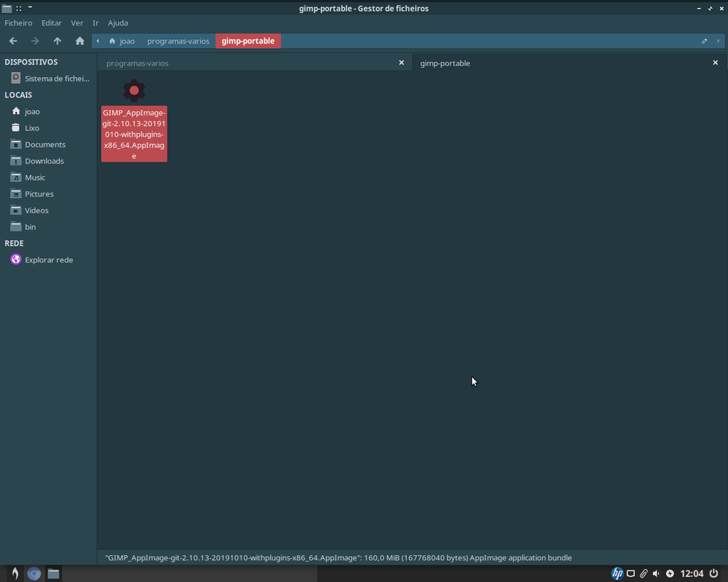Open the Ajuda menu
The image size is (728, 582).
click(x=118, y=23)
